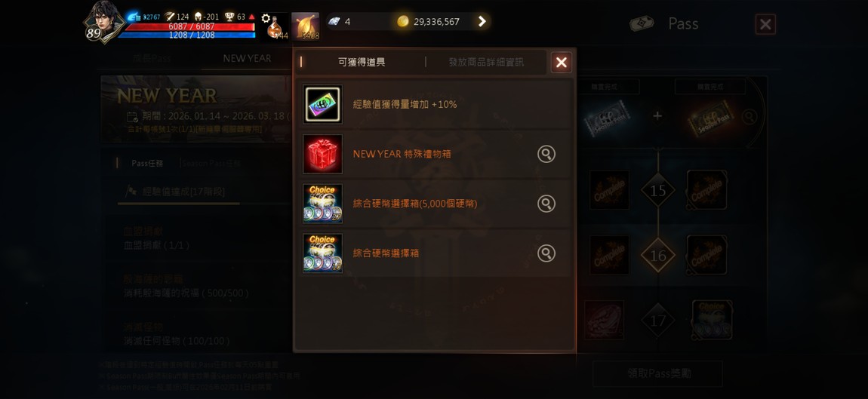
Task: Click the character portrait avatar
Action: click(x=103, y=22)
